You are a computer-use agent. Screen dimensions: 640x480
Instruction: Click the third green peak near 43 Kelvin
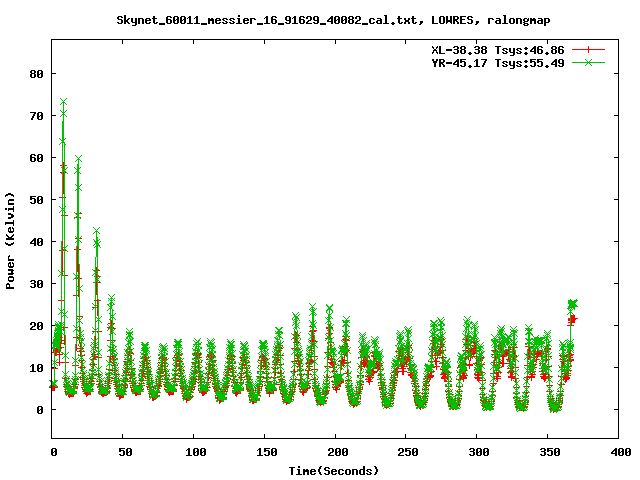(96, 231)
